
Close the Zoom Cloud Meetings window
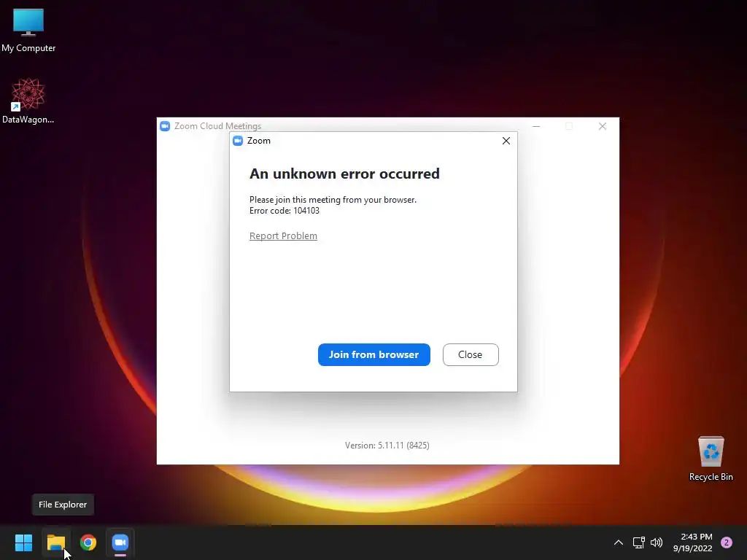[602, 126]
